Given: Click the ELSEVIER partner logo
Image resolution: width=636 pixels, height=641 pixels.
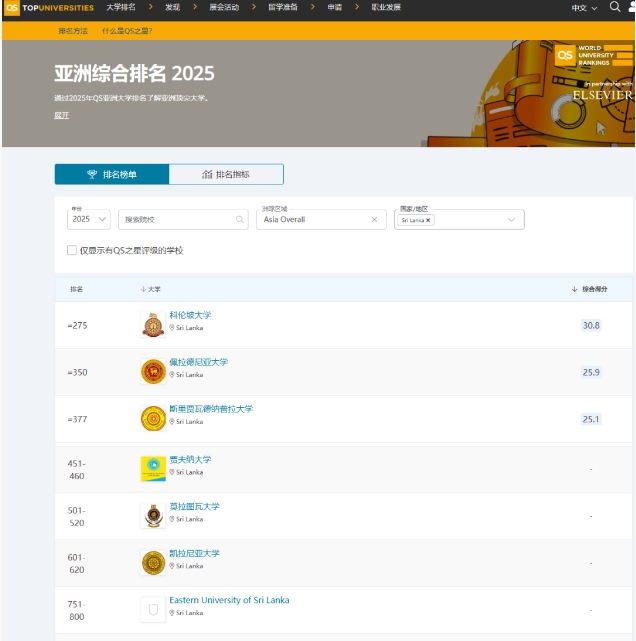Looking at the screenshot, I should coord(602,95).
